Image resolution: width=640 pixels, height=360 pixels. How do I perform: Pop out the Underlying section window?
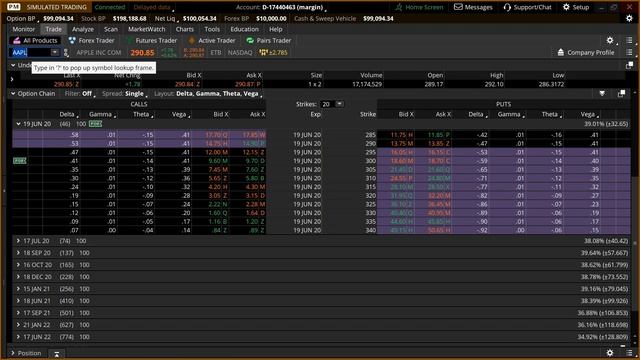click(629, 65)
